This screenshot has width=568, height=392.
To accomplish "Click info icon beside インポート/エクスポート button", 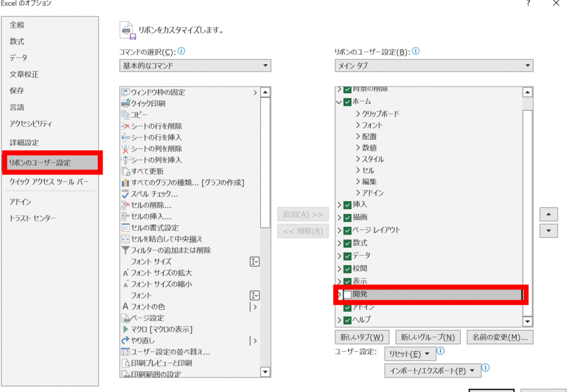I will pyautogui.click(x=486, y=368).
